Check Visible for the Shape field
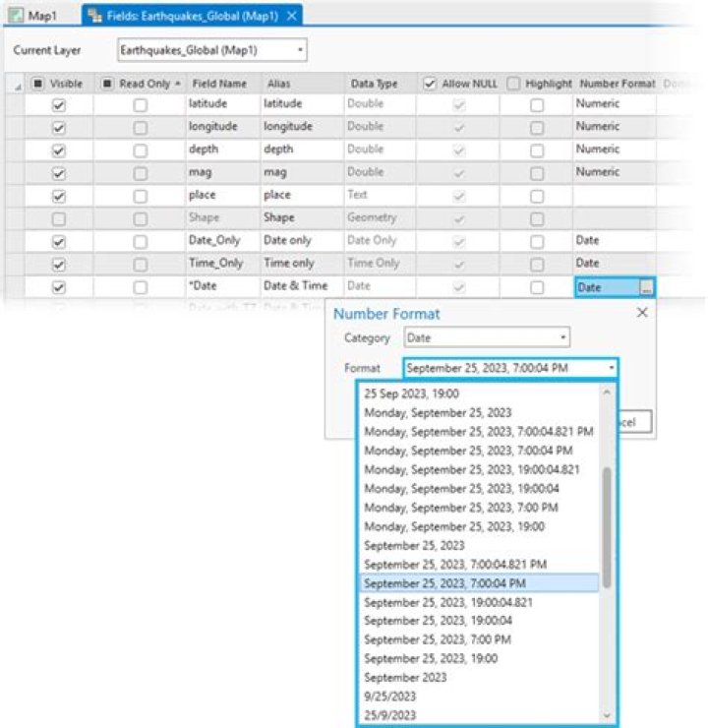 (x=58, y=218)
